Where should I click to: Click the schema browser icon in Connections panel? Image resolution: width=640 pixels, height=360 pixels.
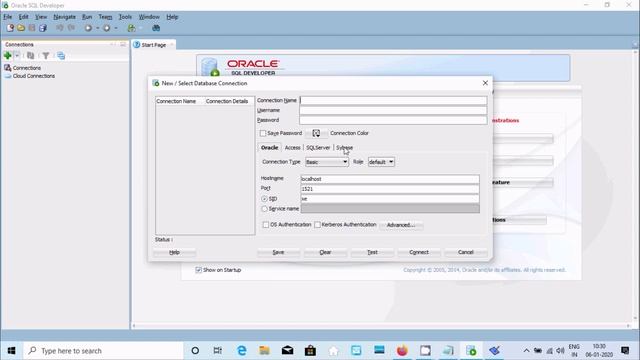(x=61, y=56)
